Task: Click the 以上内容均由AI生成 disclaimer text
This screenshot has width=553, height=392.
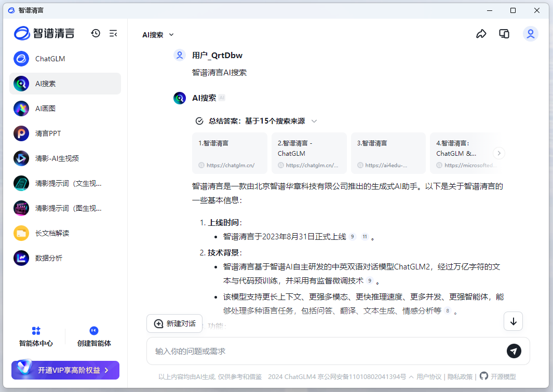Action: pyautogui.click(x=210, y=377)
